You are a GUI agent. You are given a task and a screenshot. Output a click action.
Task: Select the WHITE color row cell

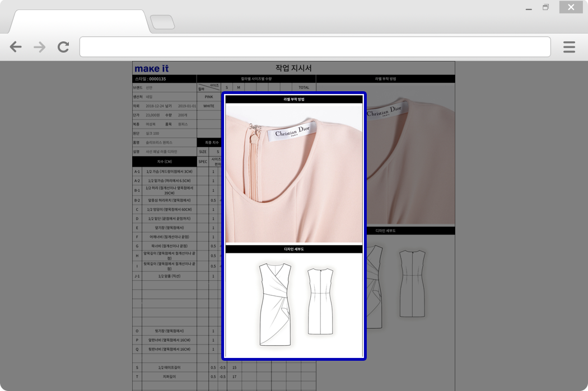tap(209, 106)
